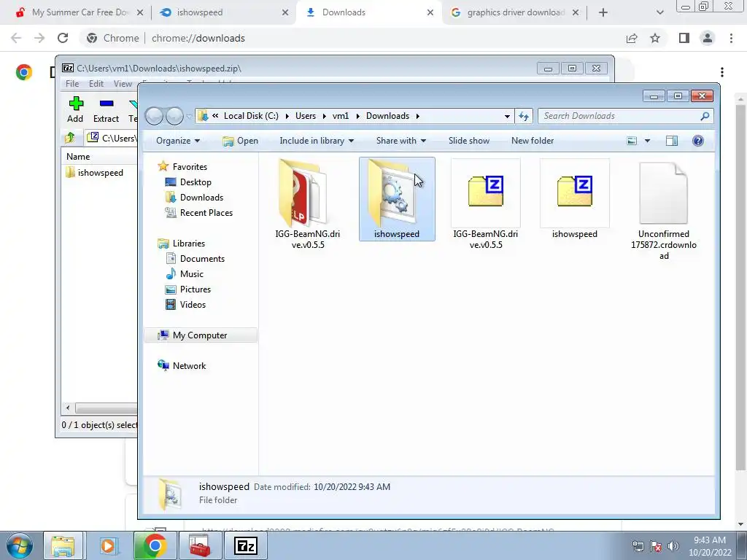Viewport: 747px width, 560px height.
Task: Open Desktop in Favorites
Action: (196, 182)
